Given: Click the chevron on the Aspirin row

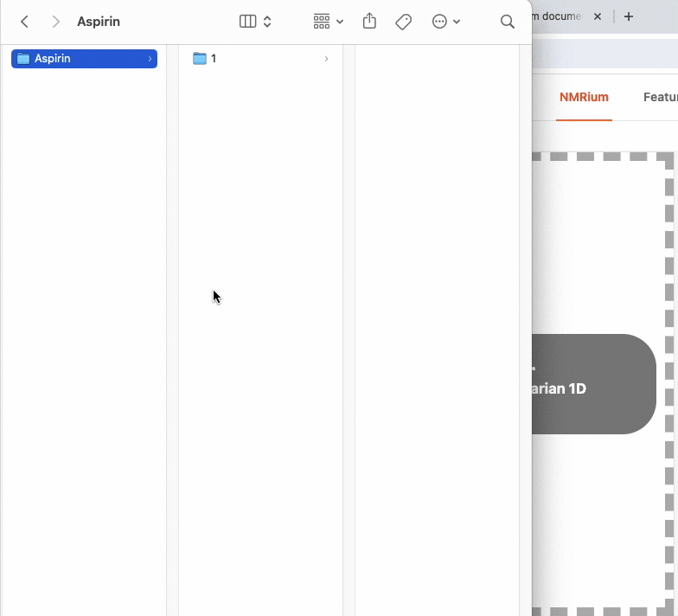Looking at the screenshot, I should click(x=150, y=59).
